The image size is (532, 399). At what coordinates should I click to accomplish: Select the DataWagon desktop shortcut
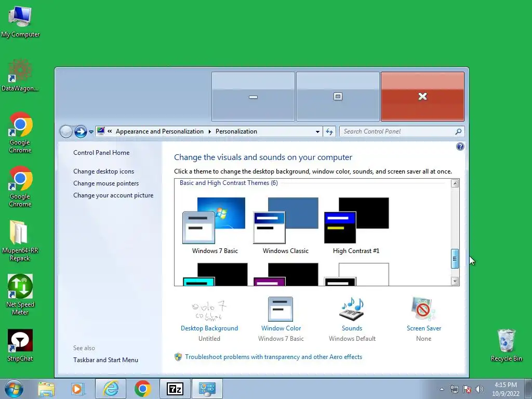point(20,76)
